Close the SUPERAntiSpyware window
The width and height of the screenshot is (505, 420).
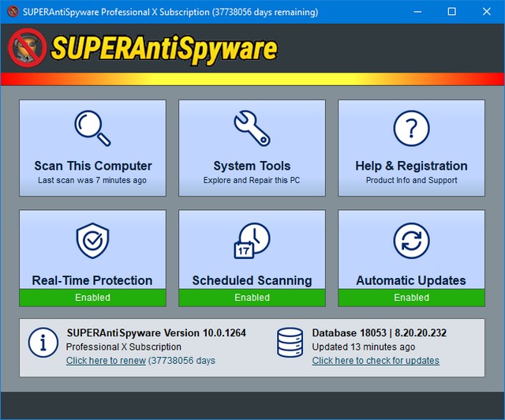coord(487,12)
